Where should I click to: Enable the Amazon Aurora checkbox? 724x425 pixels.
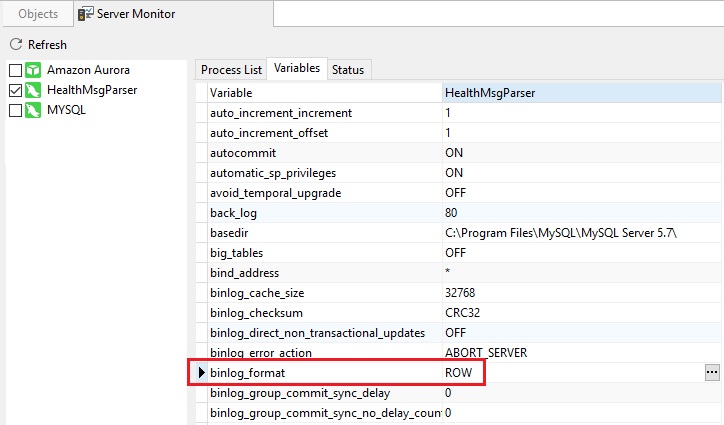(15, 70)
